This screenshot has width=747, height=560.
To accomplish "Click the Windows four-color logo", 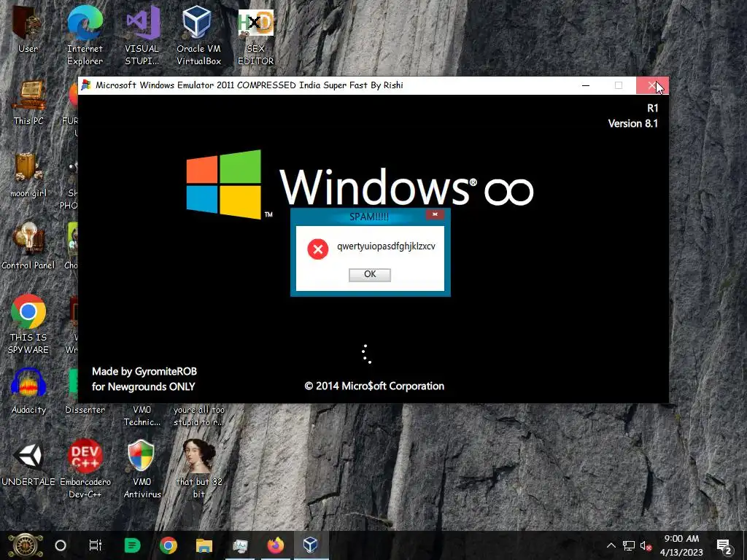I will tap(224, 184).
